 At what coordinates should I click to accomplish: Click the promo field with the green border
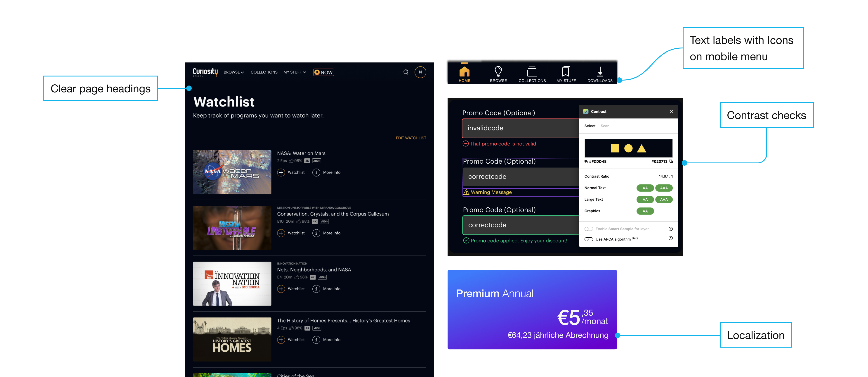(x=521, y=225)
